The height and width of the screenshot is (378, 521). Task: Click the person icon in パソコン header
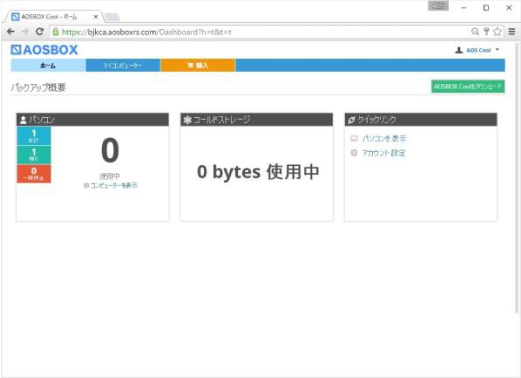click(x=23, y=120)
